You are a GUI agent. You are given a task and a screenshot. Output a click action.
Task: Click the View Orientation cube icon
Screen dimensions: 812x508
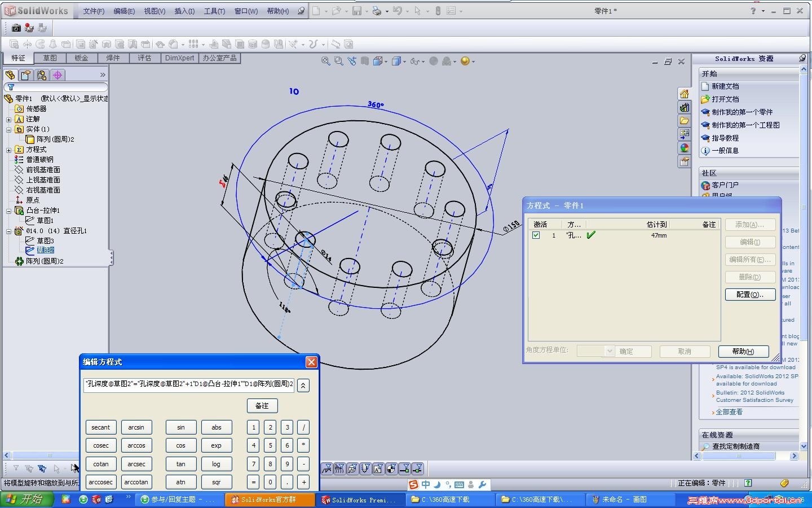coord(377,61)
